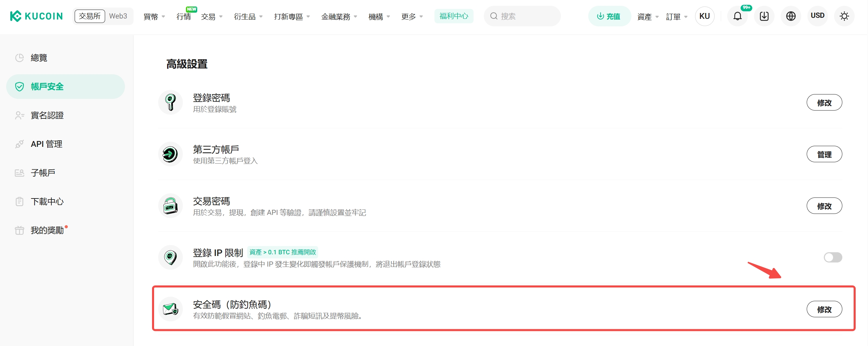Image resolution: width=868 pixels, height=346 pixels.
Task: Expand the 買幣 dropdown menu
Action: click(x=154, y=16)
